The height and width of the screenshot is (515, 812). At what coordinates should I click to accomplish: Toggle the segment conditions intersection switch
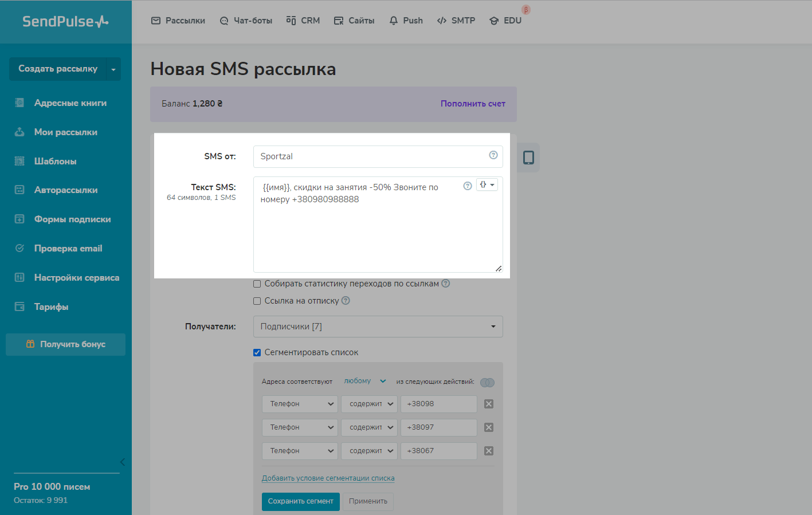pyautogui.click(x=487, y=383)
